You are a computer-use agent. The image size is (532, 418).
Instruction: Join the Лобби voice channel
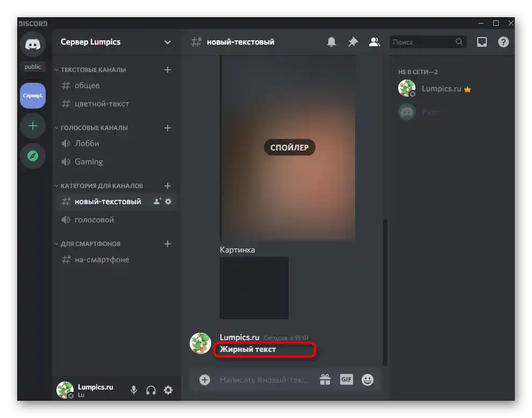(x=116, y=143)
